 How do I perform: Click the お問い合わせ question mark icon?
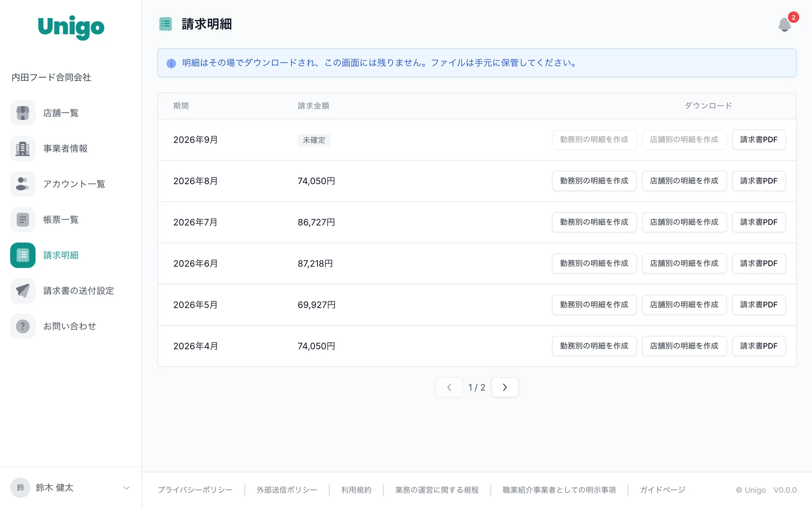coord(23,326)
